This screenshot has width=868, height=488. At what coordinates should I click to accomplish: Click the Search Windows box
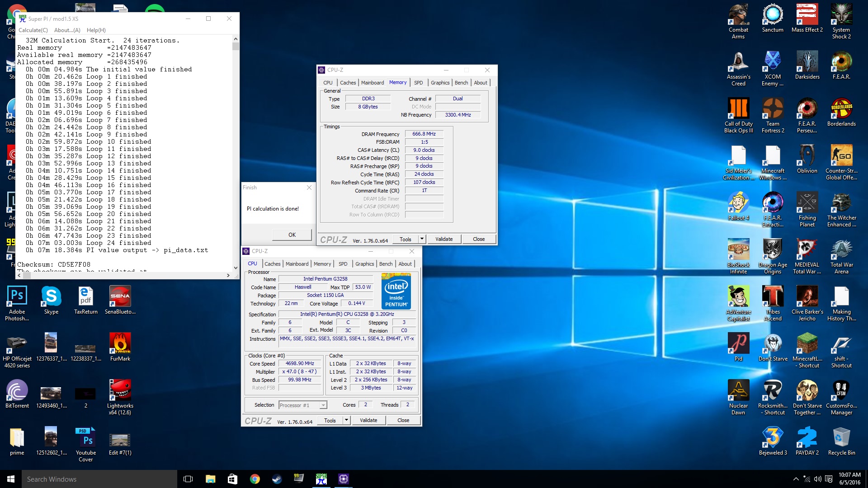pyautogui.click(x=99, y=479)
